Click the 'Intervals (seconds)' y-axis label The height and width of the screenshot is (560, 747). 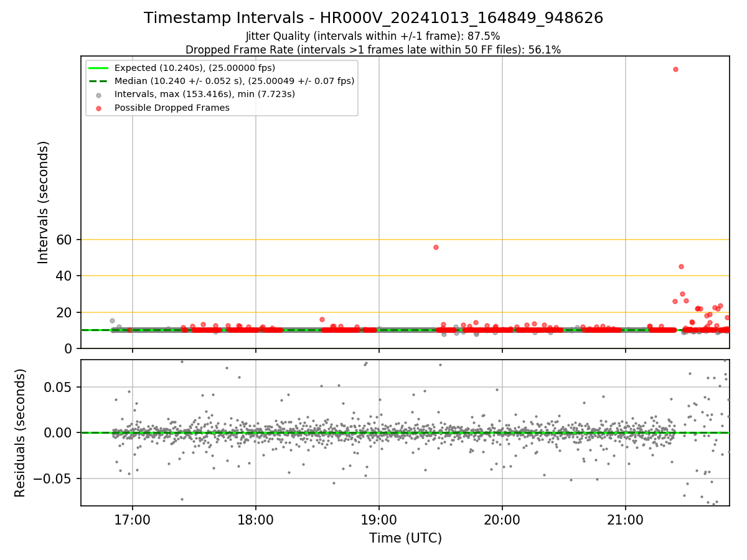point(44,202)
